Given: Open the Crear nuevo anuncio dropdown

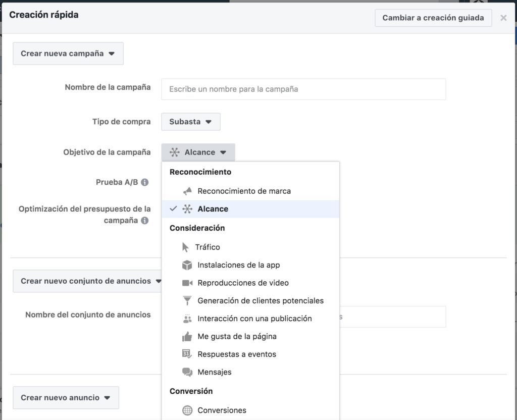Looking at the screenshot, I should tap(66, 398).
